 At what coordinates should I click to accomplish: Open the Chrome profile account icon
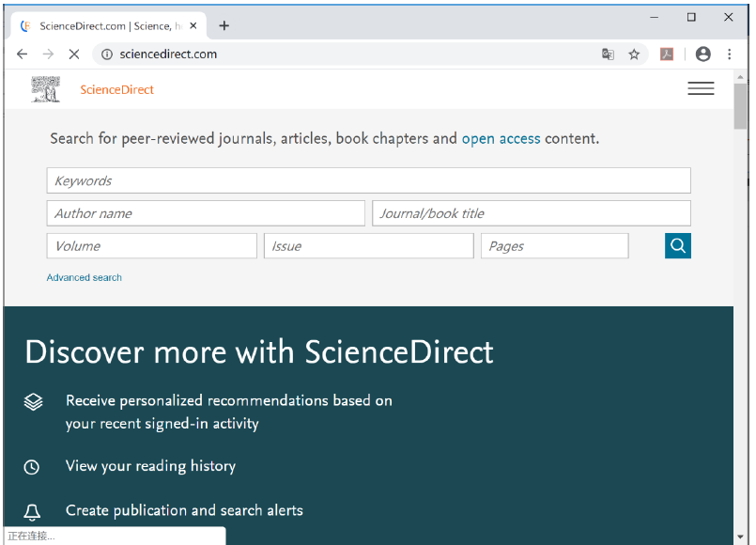coord(703,54)
